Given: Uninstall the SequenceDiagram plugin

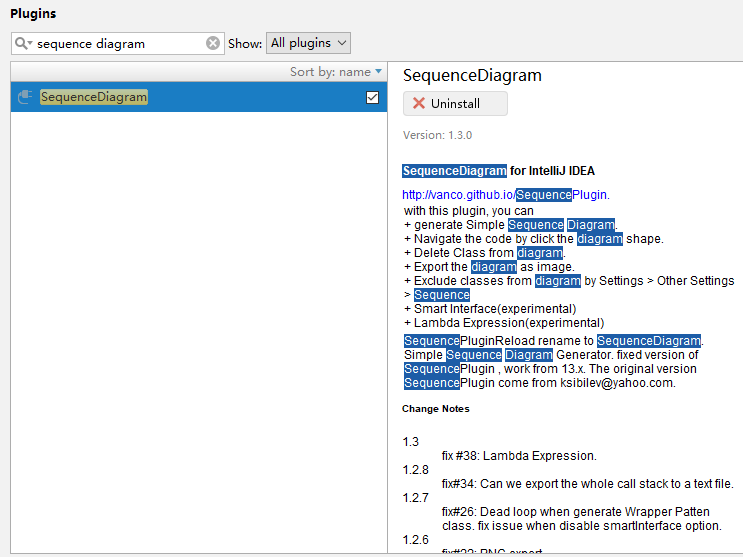Looking at the screenshot, I should coord(455,103).
